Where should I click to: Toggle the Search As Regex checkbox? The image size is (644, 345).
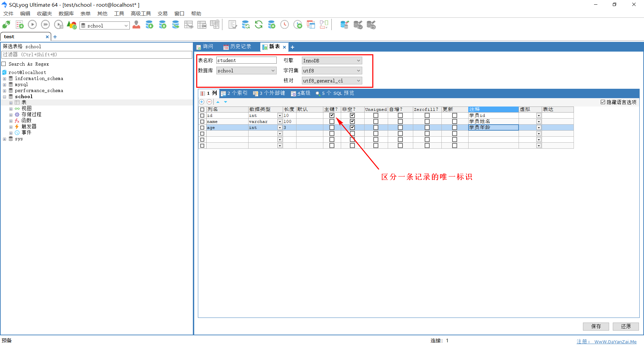(x=4, y=64)
